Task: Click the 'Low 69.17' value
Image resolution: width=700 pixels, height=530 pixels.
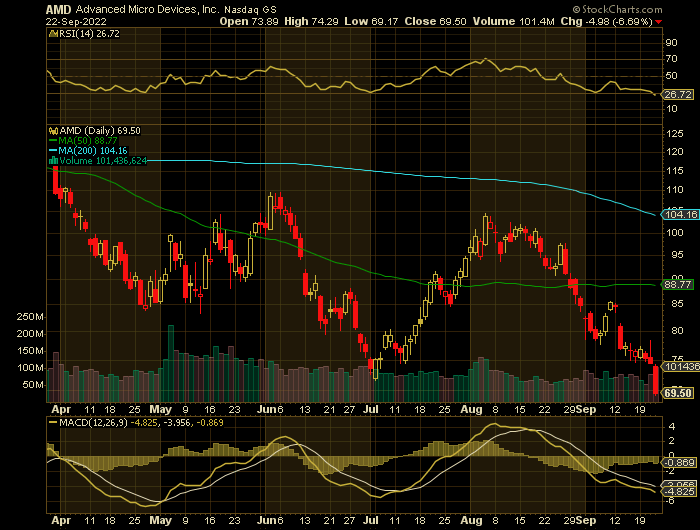Action: [x=371, y=21]
